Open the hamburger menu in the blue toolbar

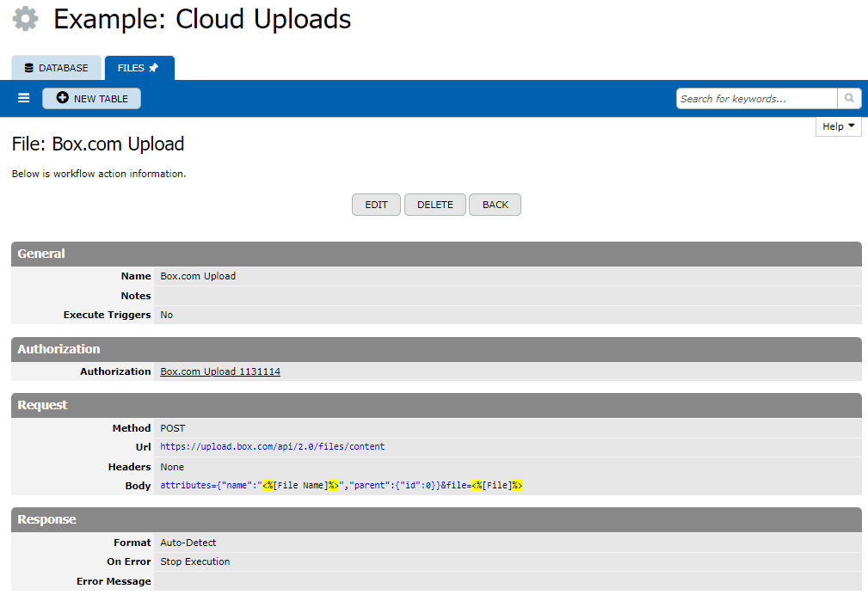(24, 99)
